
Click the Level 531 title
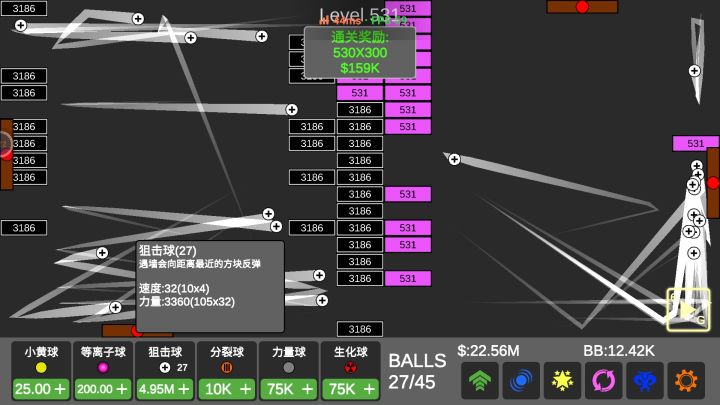(360, 16)
